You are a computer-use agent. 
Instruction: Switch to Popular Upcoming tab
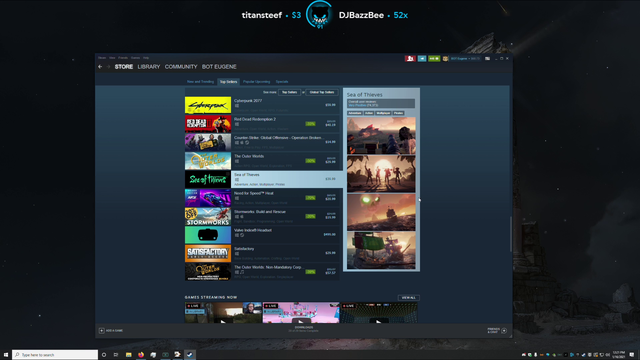tap(256, 82)
